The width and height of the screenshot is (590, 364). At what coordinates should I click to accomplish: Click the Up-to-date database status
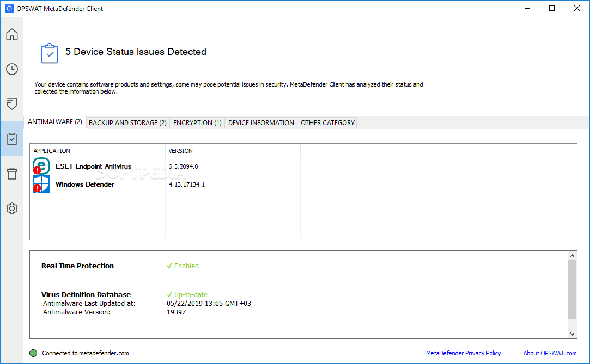pyautogui.click(x=187, y=294)
